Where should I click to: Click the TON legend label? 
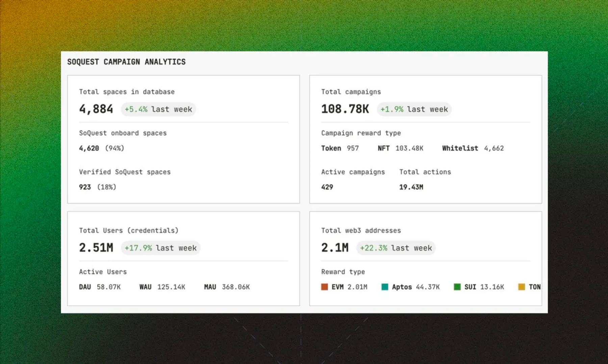pos(535,287)
